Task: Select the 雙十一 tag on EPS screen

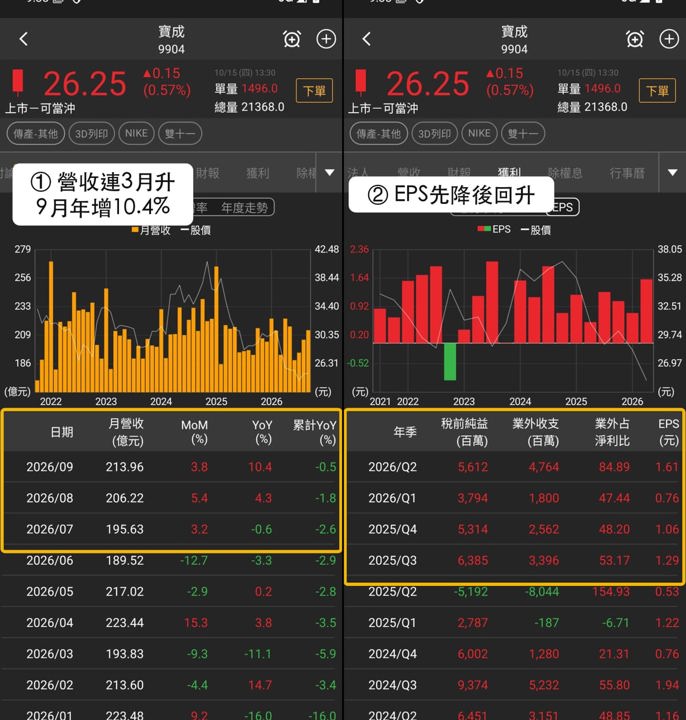Action: [523, 134]
